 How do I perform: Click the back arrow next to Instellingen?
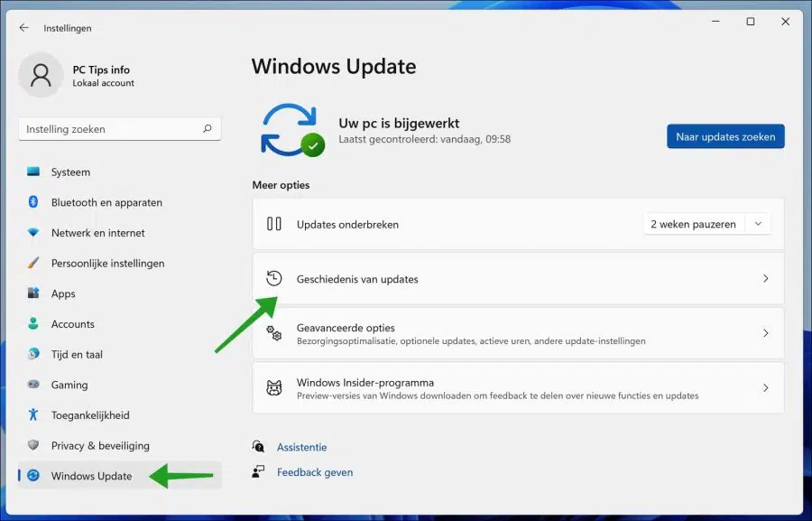click(23, 28)
